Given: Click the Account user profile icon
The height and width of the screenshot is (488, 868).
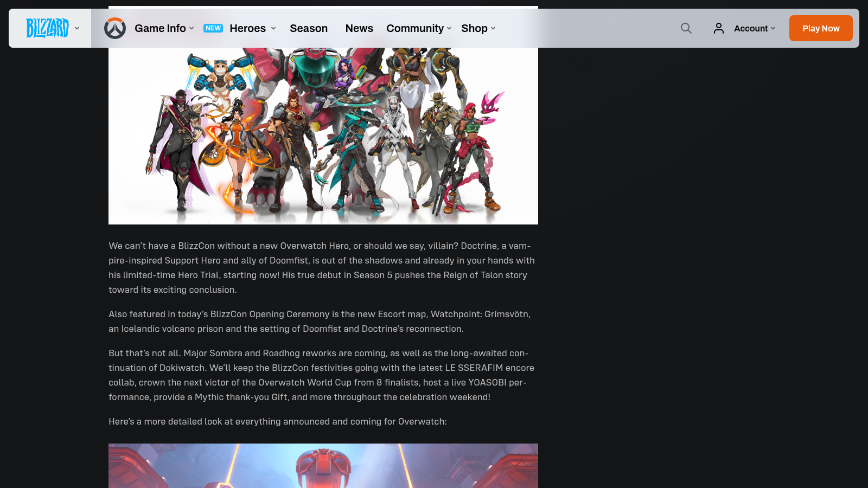Looking at the screenshot, I should [x=719, y=28].
